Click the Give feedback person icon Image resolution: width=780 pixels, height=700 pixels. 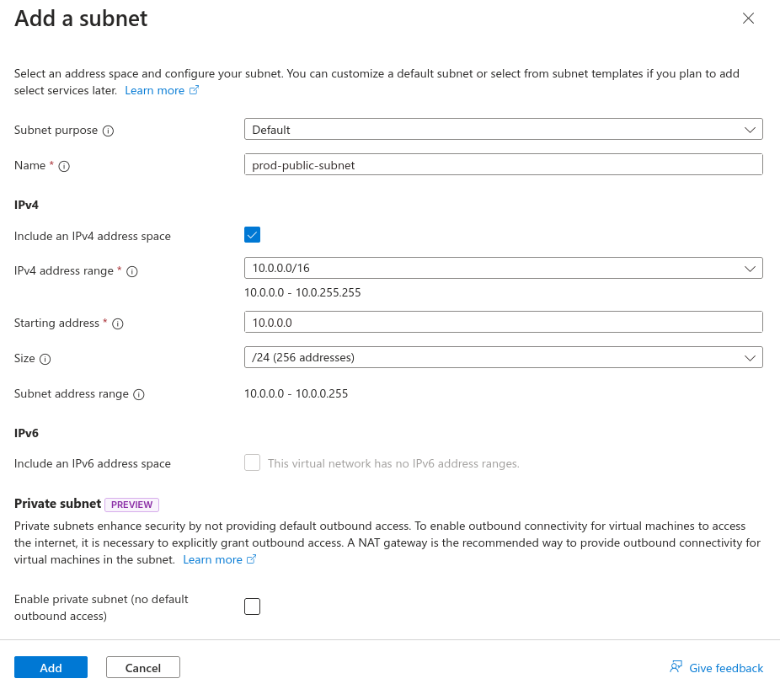[676, 667]
